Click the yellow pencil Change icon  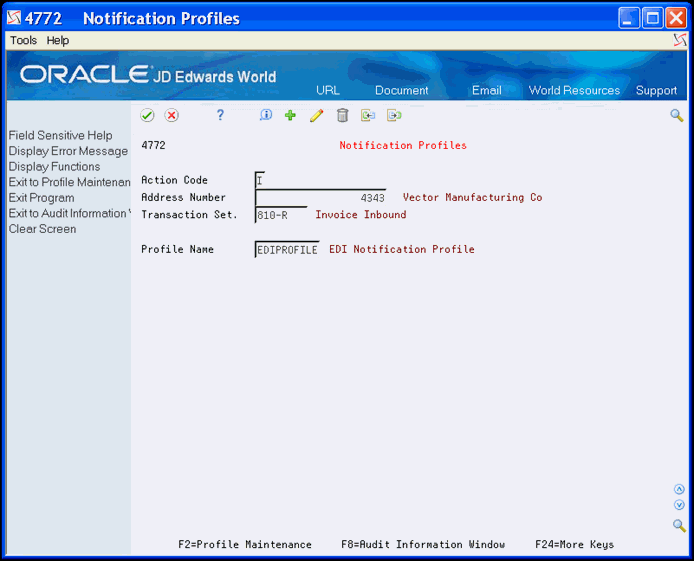click(x=316, y=115)
